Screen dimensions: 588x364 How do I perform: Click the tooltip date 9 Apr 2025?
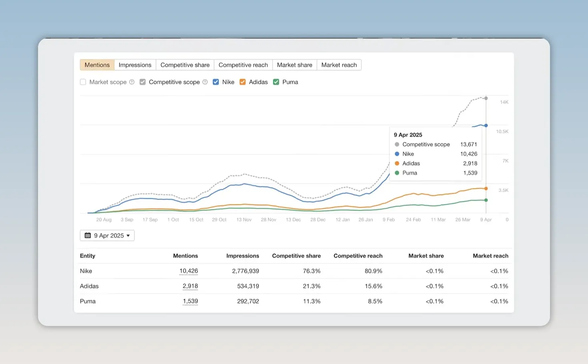pyautogui.click(x=408, y=135)
